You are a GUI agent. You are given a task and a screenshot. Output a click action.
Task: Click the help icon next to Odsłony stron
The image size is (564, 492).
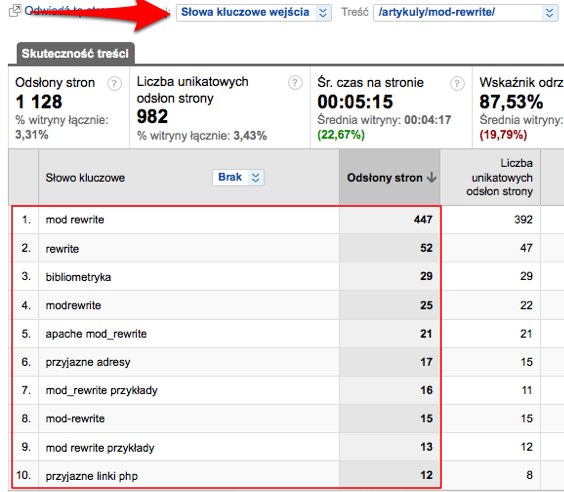114,83
